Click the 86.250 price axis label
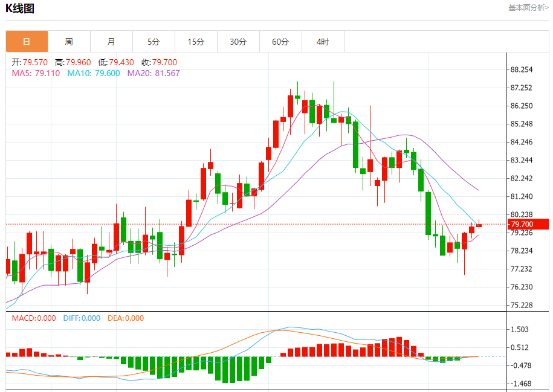Screen dimensions: 553x392 click(x=522, y=106)
